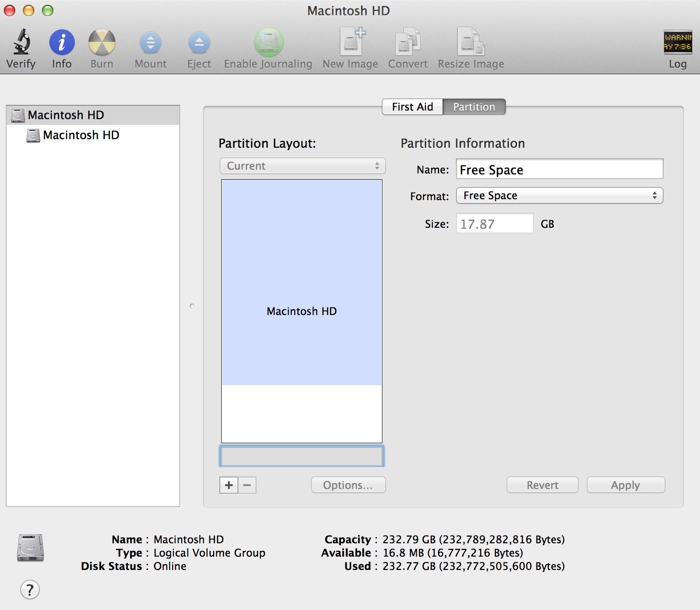Click the large hard disk icon at bottom

(x=31, y=548)
